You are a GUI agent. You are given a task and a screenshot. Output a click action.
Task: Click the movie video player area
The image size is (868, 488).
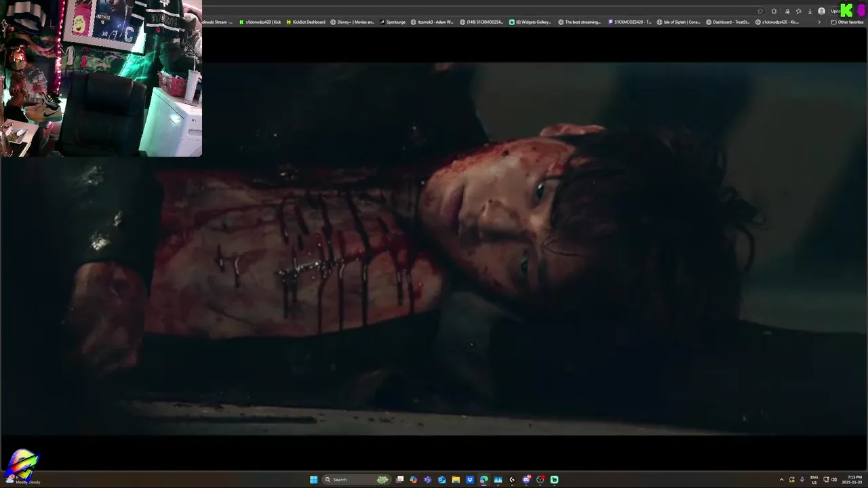click(x=434, y=249)
